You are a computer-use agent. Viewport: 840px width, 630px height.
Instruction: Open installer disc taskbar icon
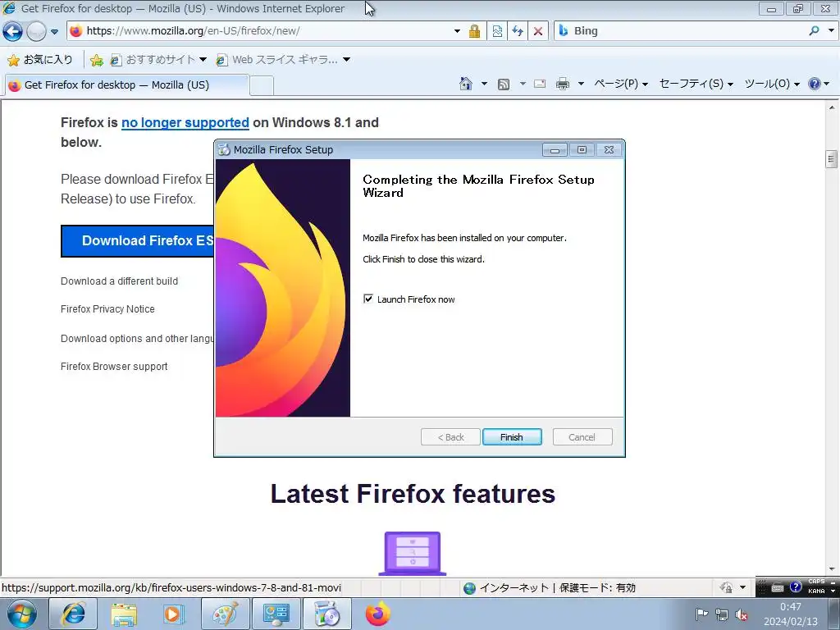tap(327, 614)
